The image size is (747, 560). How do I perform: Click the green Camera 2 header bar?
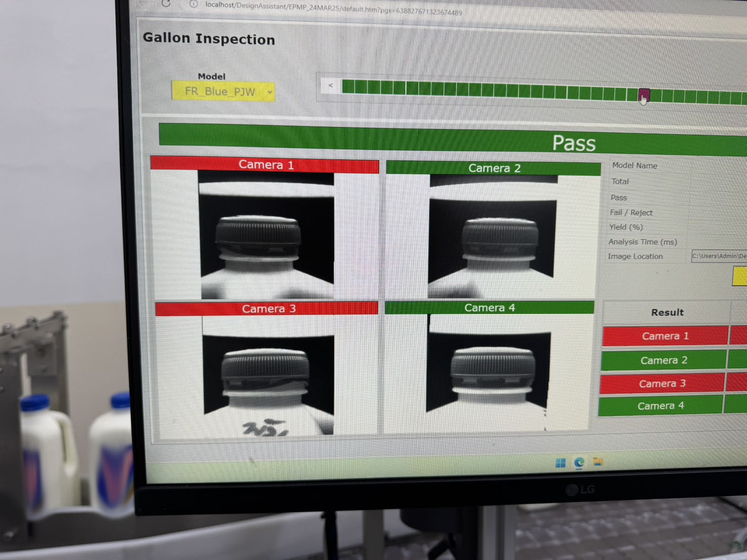pos(493,168)
